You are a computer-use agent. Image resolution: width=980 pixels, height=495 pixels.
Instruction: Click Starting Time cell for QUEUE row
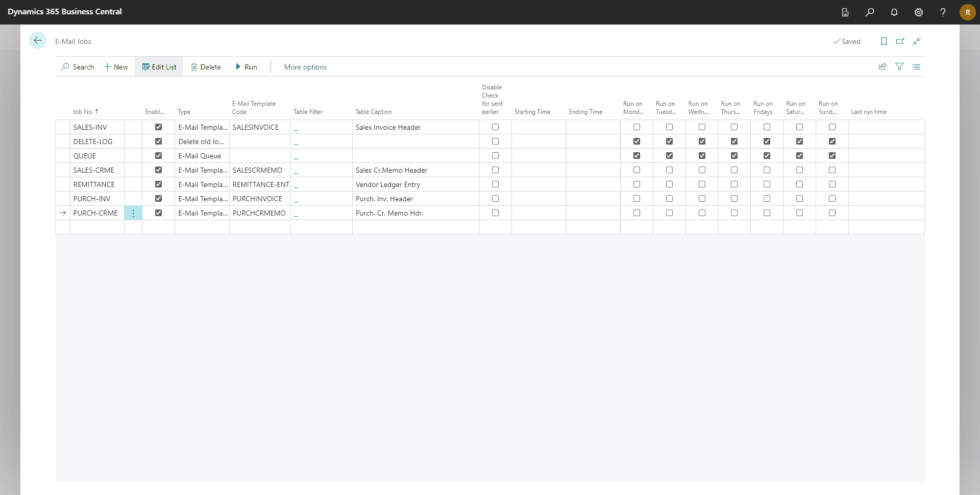(x=538, y=156)
